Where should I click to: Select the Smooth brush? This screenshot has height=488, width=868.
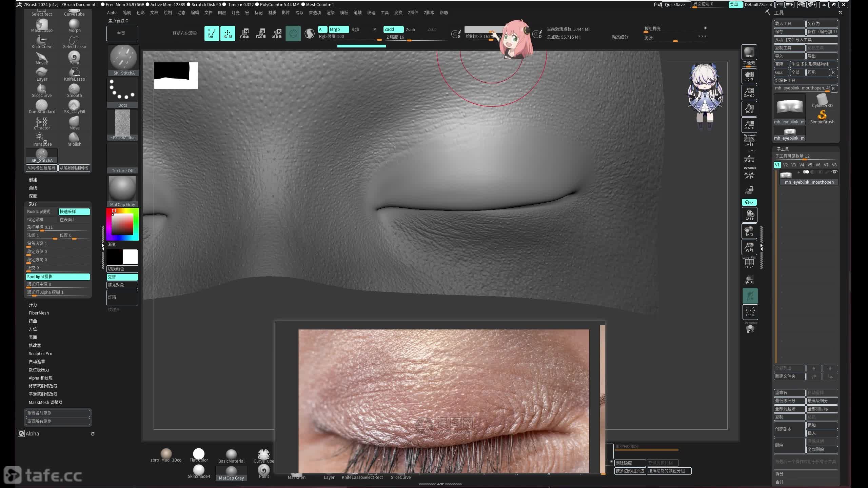(x=74, y=91)
